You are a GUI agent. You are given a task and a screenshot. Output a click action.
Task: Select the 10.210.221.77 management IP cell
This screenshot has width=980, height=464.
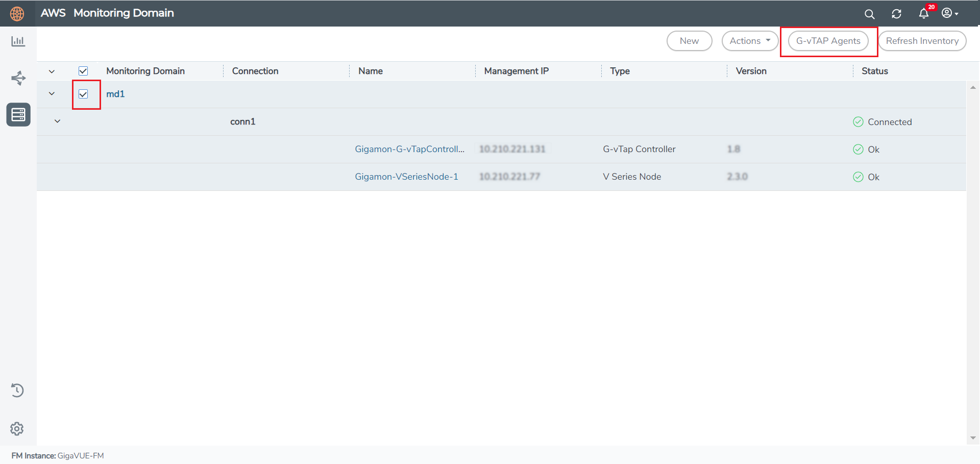[x=509, y=177]
